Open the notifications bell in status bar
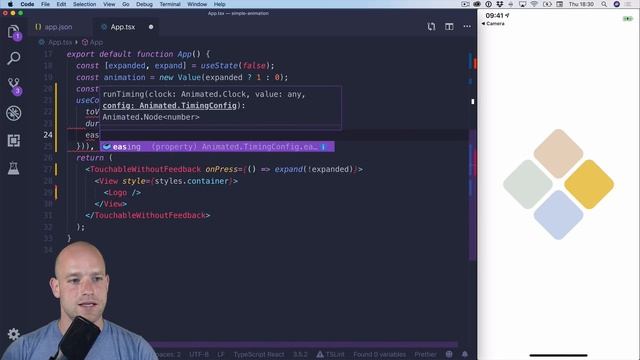 (x=464, y=354)
